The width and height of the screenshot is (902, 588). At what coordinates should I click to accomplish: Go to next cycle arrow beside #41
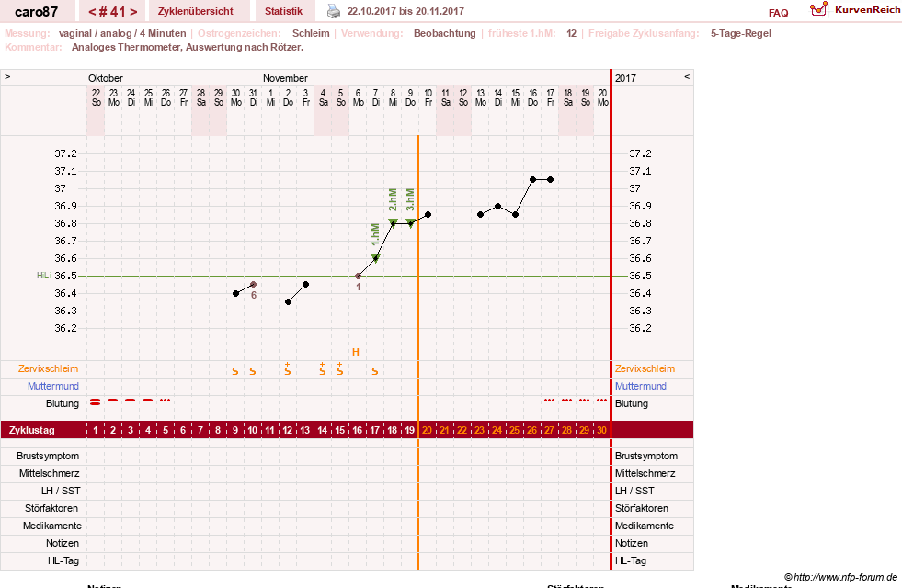133,12
